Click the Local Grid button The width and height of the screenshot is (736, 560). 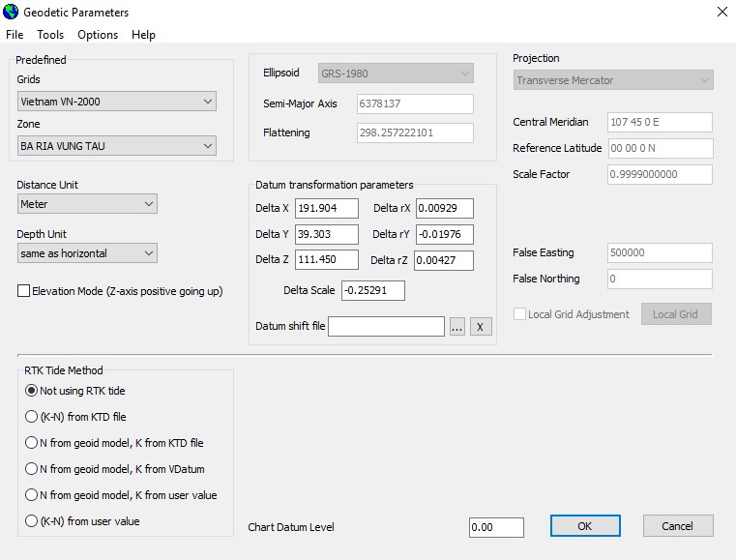pos(676,314)
